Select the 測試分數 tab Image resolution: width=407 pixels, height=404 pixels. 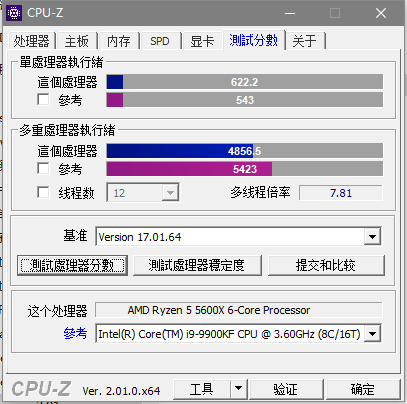click(x=254, y=40)
